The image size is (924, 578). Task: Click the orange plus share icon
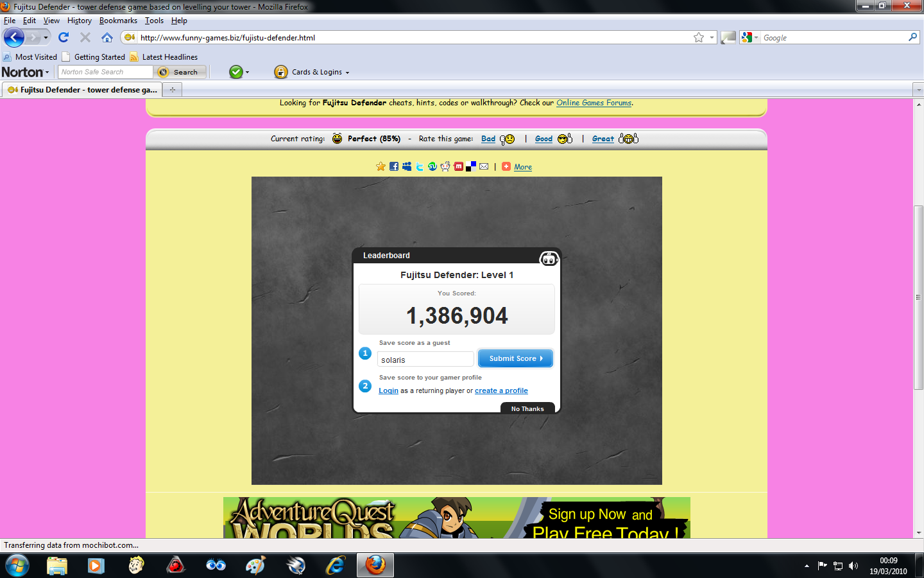point(506,166)
